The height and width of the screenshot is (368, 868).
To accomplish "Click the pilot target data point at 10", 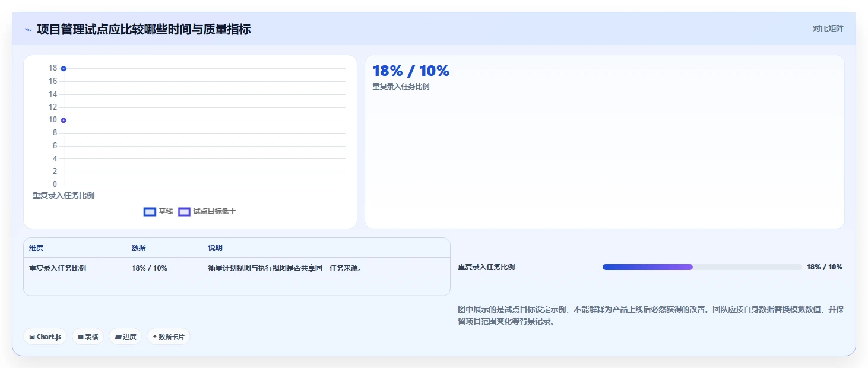I will 64,120.
